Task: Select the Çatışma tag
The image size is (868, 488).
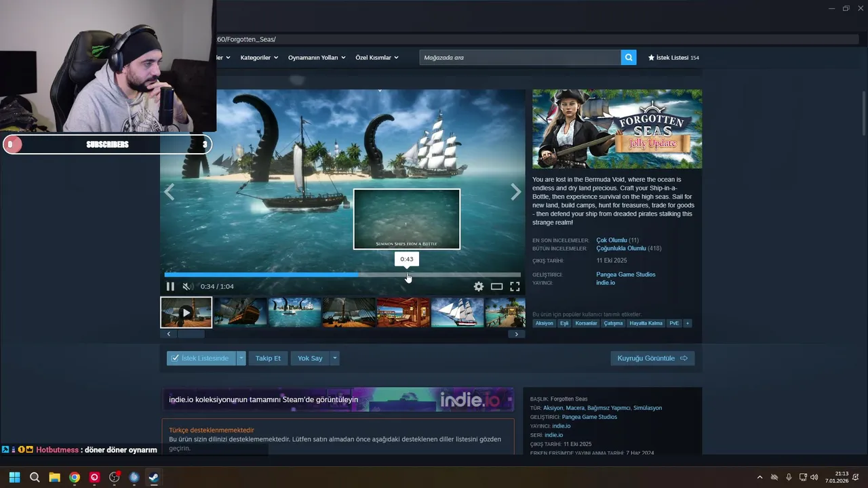Action: 613,323
